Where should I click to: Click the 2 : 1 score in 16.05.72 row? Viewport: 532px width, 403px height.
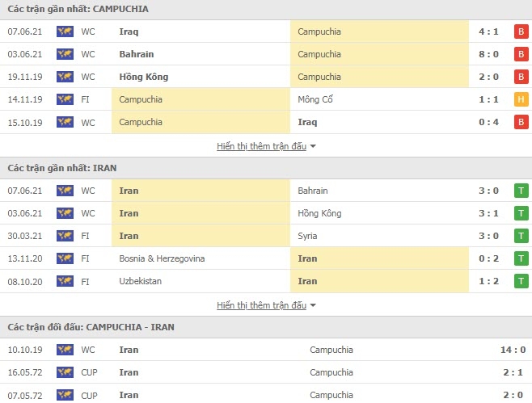(x=513, y=372)
